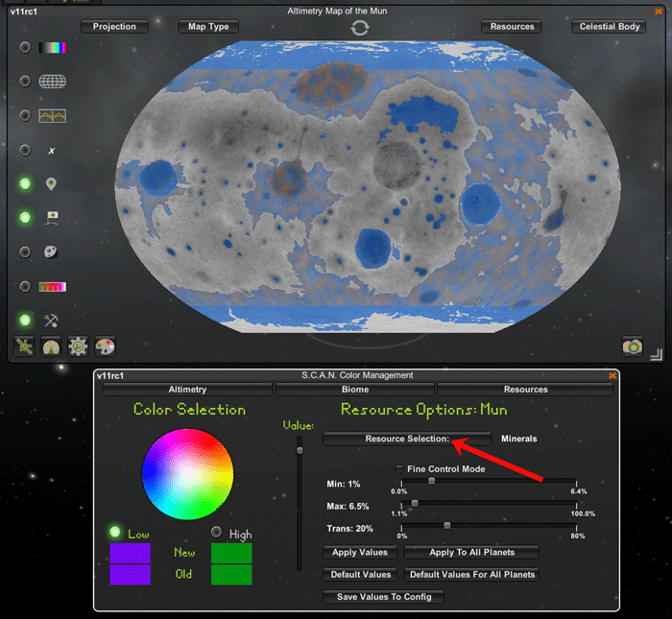Screen dimensions: 672x619
Task: Click Apply To All Planets
Action: pos(472,552)
